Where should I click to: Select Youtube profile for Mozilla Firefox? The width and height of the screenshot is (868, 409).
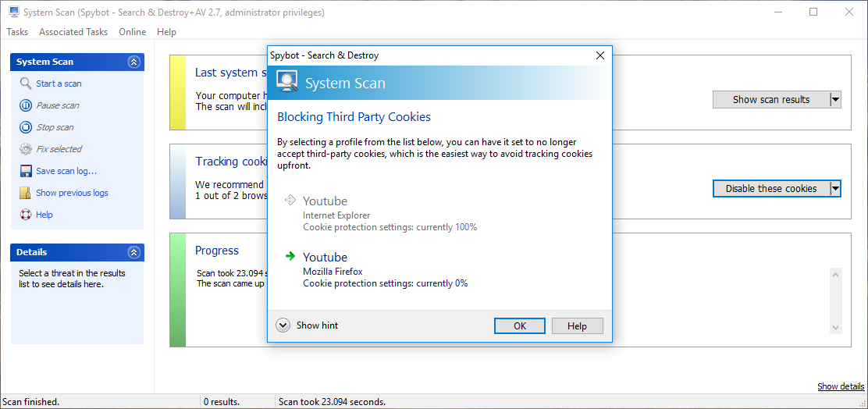coord(325,258)
